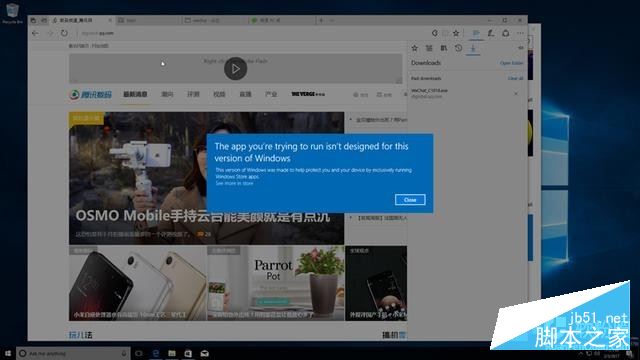The height and width of the screenshot is (360, 640).
Task: Click the Cortana 'Ask me anything' search box
Action: pyautogui.click(x=73, y=353)
